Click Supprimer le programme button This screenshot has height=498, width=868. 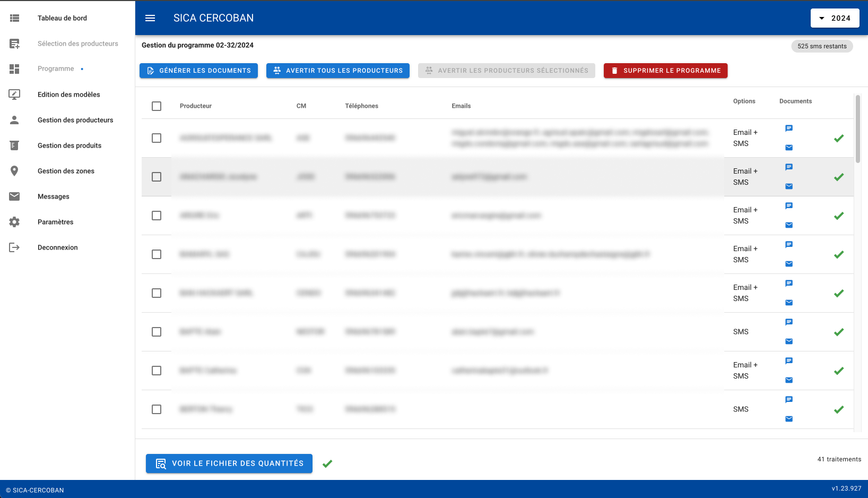tap(665, 71)
